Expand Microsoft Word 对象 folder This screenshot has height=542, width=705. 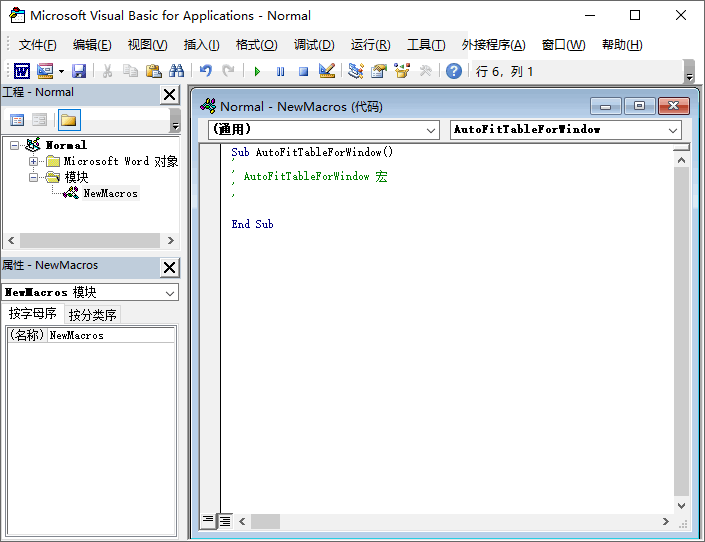pos(33,161)
